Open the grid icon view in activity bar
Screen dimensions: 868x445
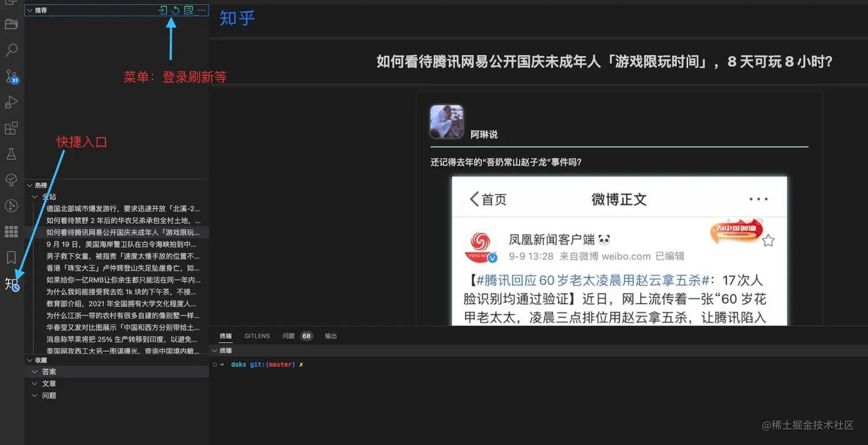pos(11,231)
